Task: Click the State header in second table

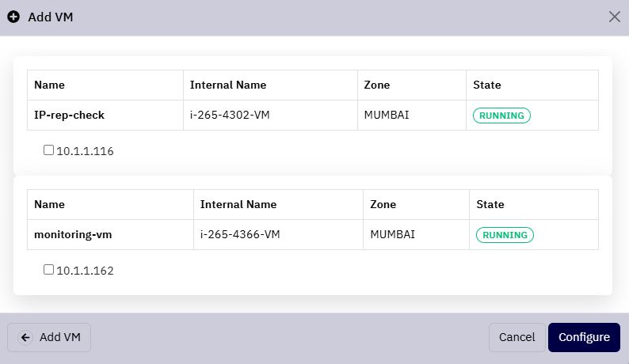Action: point(490,204)
